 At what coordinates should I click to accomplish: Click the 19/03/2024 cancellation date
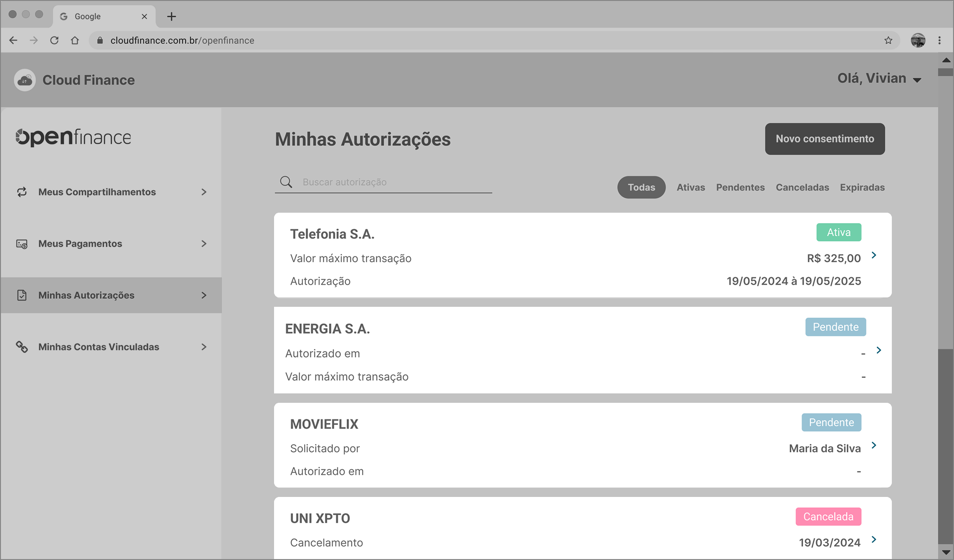pos(829,543)
